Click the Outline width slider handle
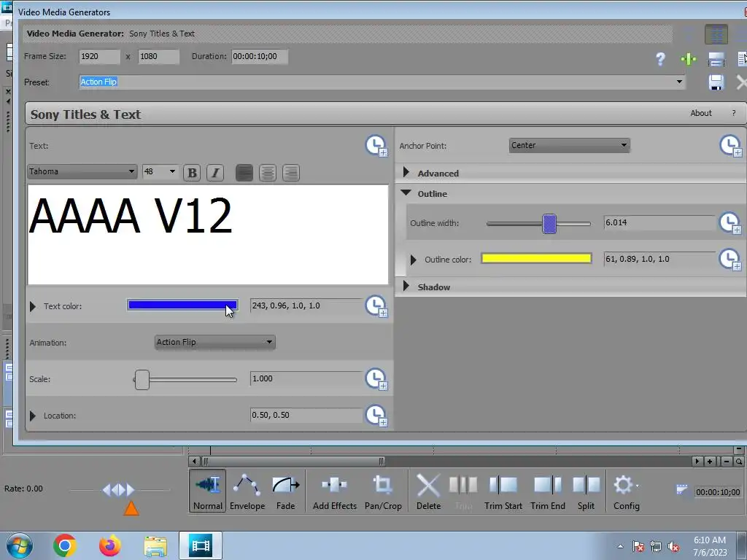 point(549,223)
